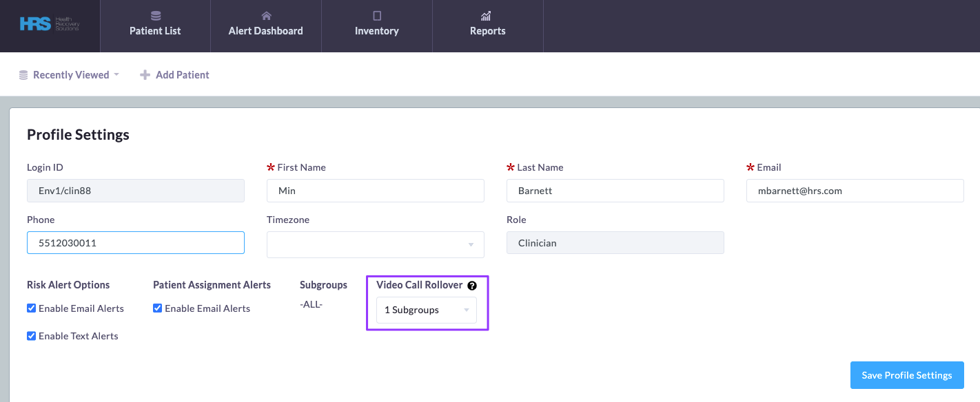Click the Inventory tablet icon
The width and height of the screenshot is (980, 402).
tap(377, 15)
